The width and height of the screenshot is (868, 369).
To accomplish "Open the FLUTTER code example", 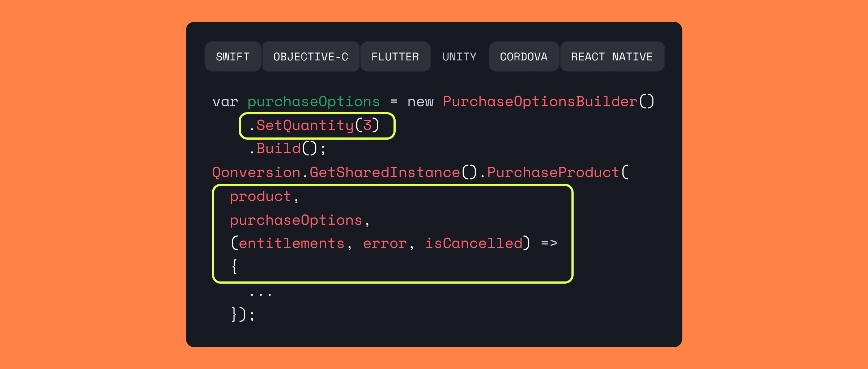I will click(395, 56).
